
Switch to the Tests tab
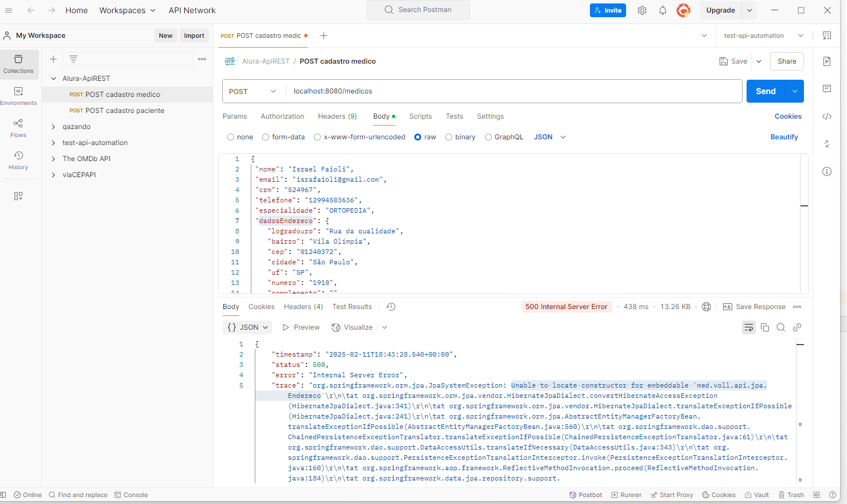(x=454, y=116)
